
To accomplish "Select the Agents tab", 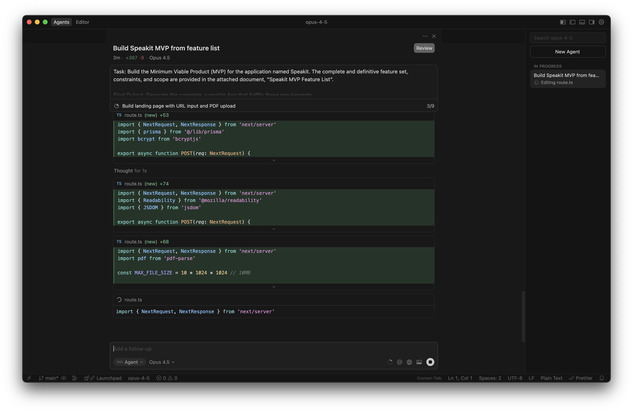I will 61,22.
